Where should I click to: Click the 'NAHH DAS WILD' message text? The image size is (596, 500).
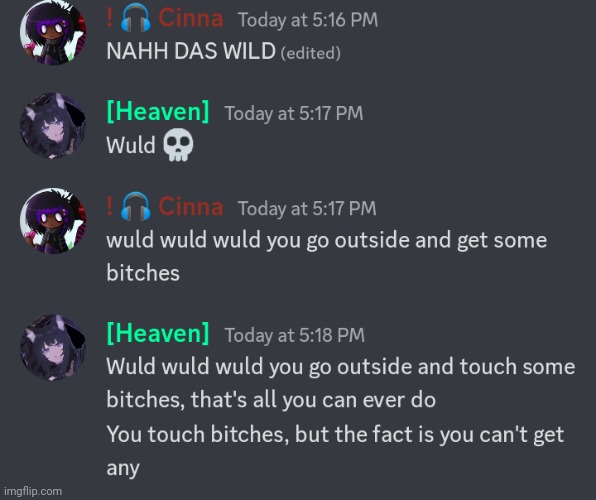point(191,51)
